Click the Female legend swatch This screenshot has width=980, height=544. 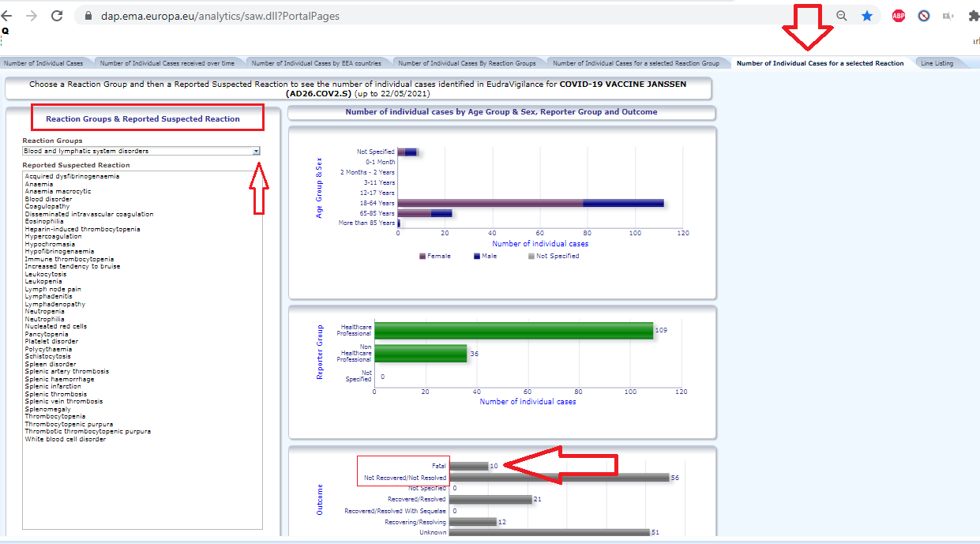click(422, 257)
